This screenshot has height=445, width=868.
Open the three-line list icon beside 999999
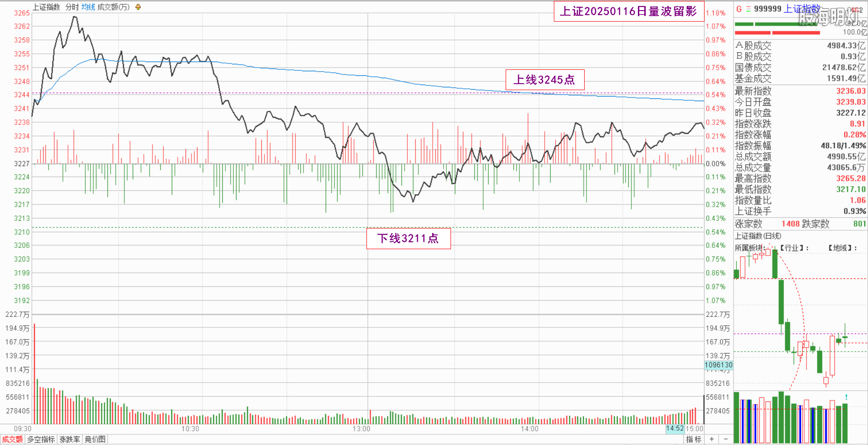click(x=749, y=9)
